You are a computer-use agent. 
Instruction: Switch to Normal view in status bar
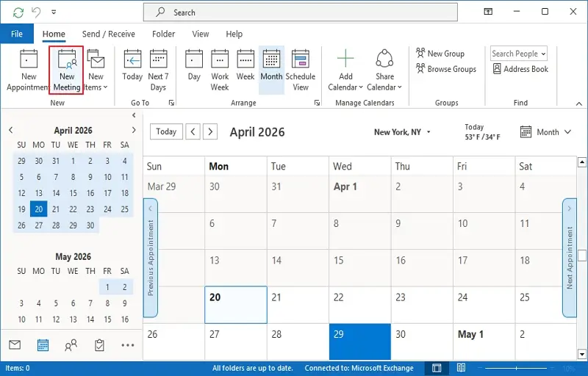[437, 368]
